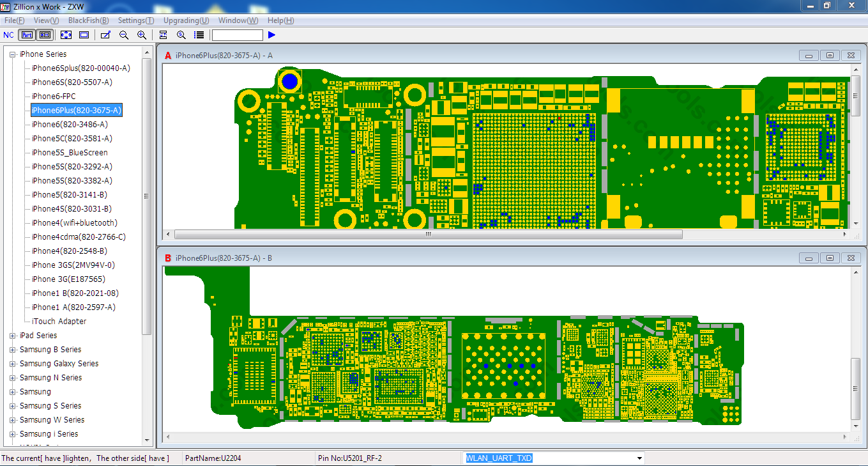Click the zoom in magnifier icon
Image resolution: width=868 pixels, height=466 pixels.
142,35
